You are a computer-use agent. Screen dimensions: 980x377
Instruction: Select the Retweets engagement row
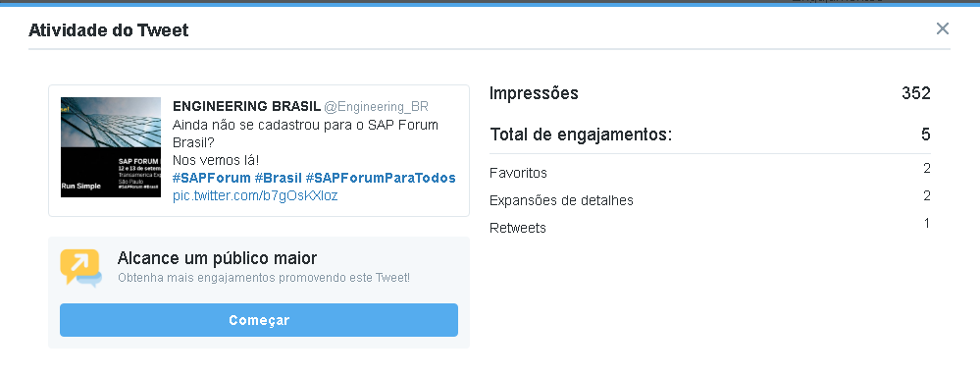pyautogui.click(x=710, y=227)
